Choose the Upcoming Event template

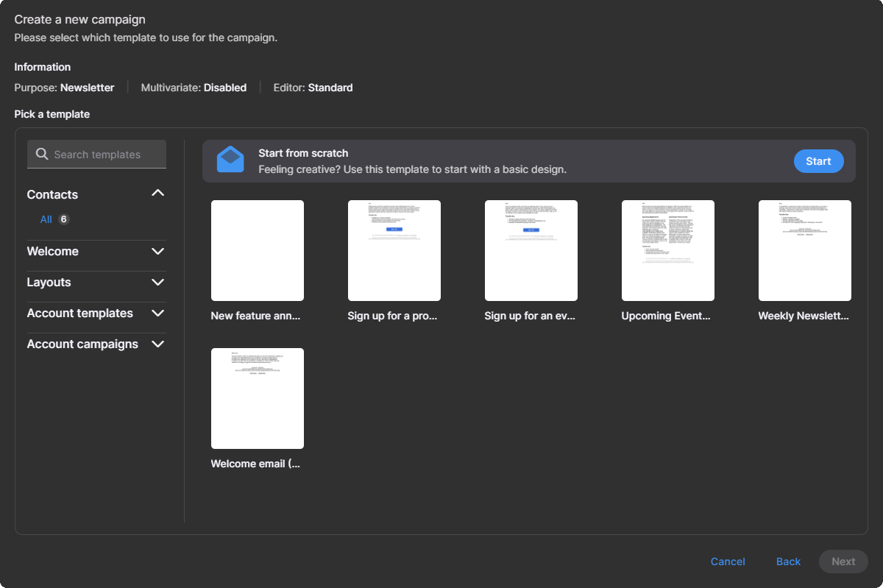coord(667,250)
